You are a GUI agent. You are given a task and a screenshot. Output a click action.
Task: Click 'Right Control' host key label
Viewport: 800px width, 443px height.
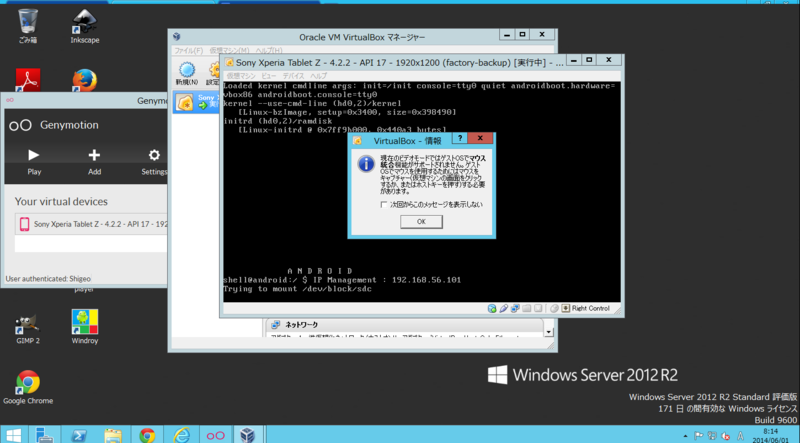pos(590,308)
